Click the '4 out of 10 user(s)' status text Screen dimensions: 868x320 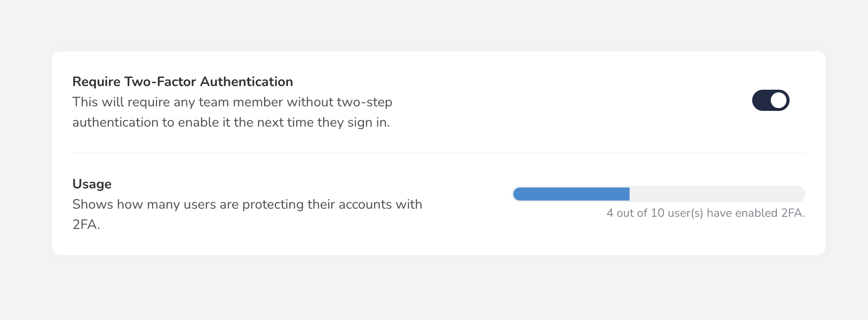(x=655, y=213)
